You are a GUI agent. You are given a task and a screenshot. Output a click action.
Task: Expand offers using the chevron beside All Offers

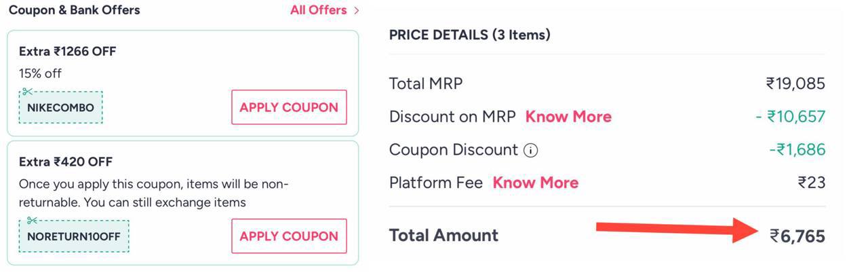click(x=357, y=10)
